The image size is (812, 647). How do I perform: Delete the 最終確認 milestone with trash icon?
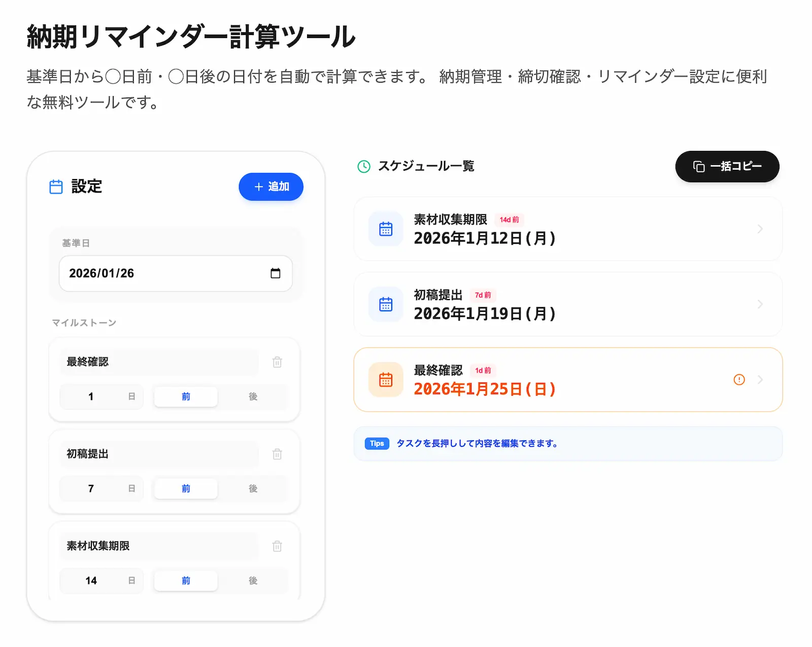click(277, 362)
